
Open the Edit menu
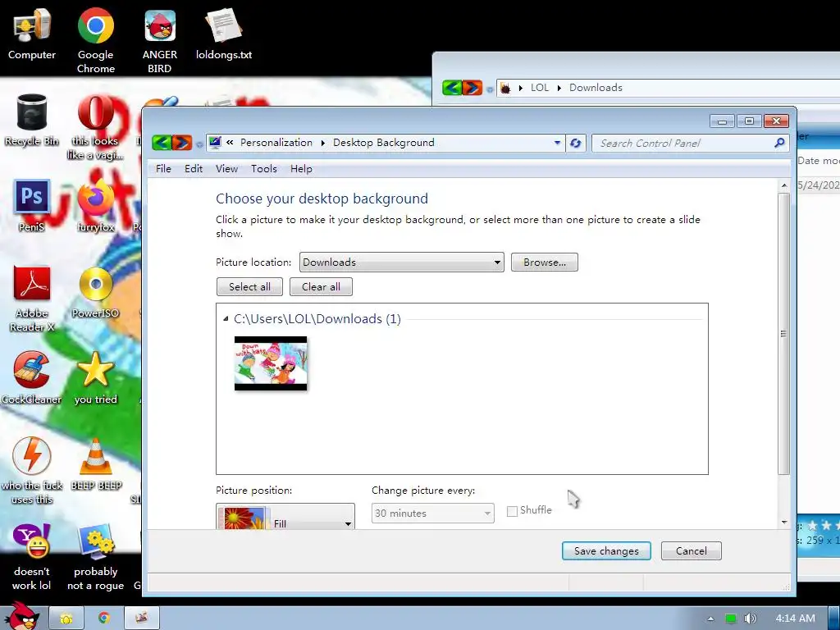(x=194, y=169)
